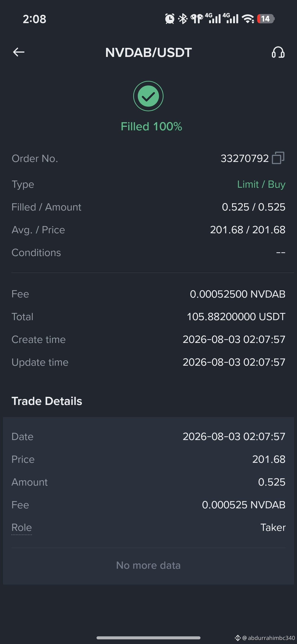The height and width of the screenshot is (644, 297).
Task: Tap the home gesture bar
Action: [x=148, y=638]
